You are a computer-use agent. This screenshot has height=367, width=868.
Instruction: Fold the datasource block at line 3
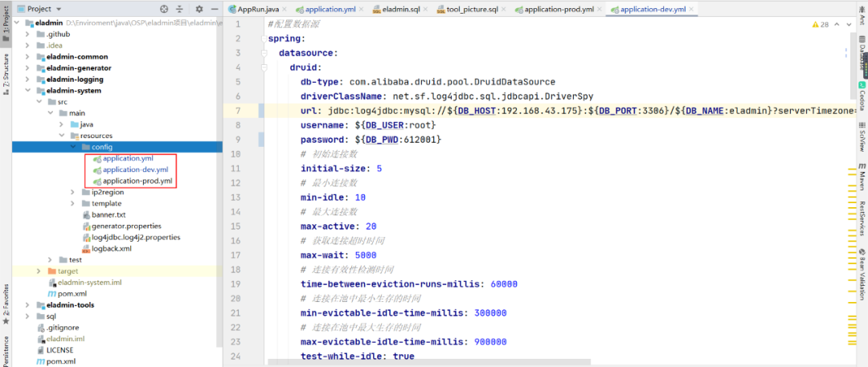[x=264, y=53]
